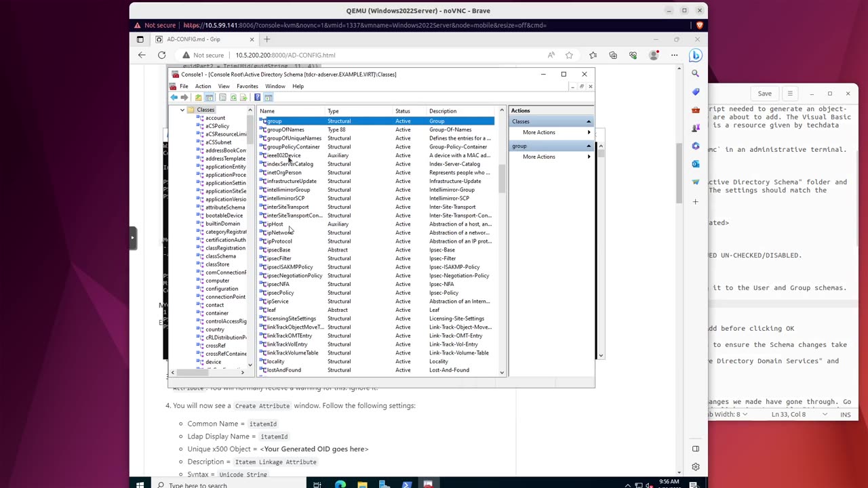Screen dimensions: 868x488
Task: Click Edge back navigation arrow
Action: pos(142,55)
